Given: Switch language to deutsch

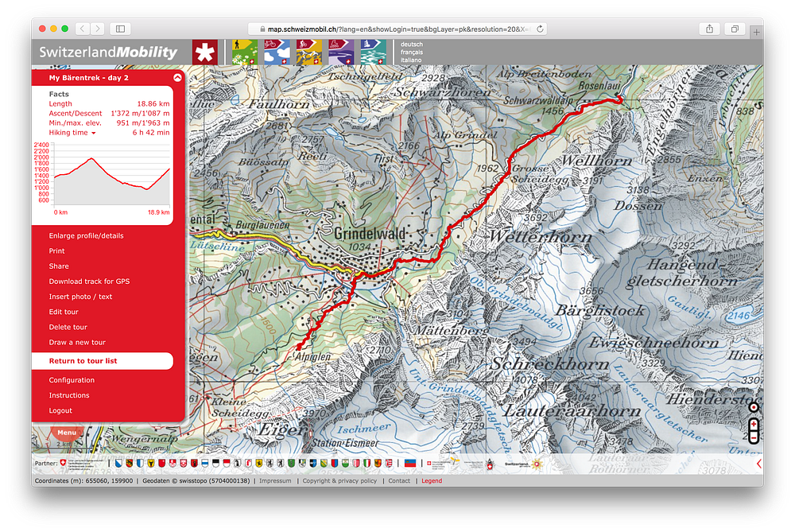Looking at the screenshot, I should pos(412,44).
